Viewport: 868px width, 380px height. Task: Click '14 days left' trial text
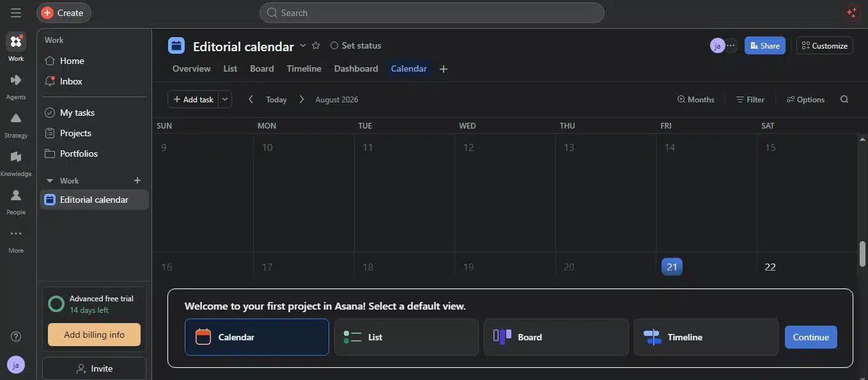pyautogui.click(x=89, y=310)
